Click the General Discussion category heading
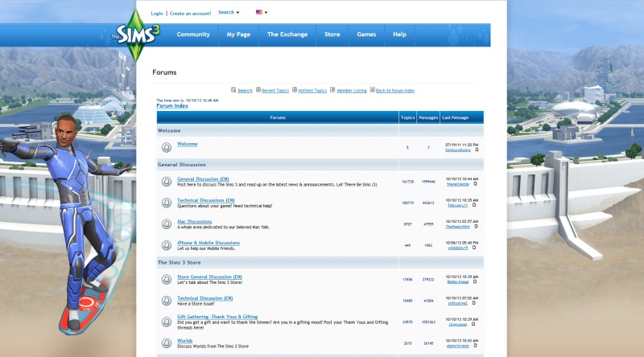The height and width of the screenshot is (357, 644). coord(182,165)
